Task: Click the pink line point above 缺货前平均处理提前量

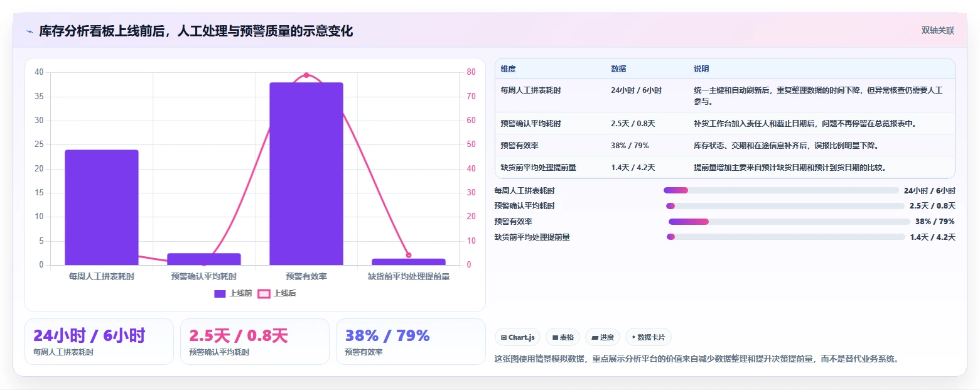Action: tap(409, 255)
